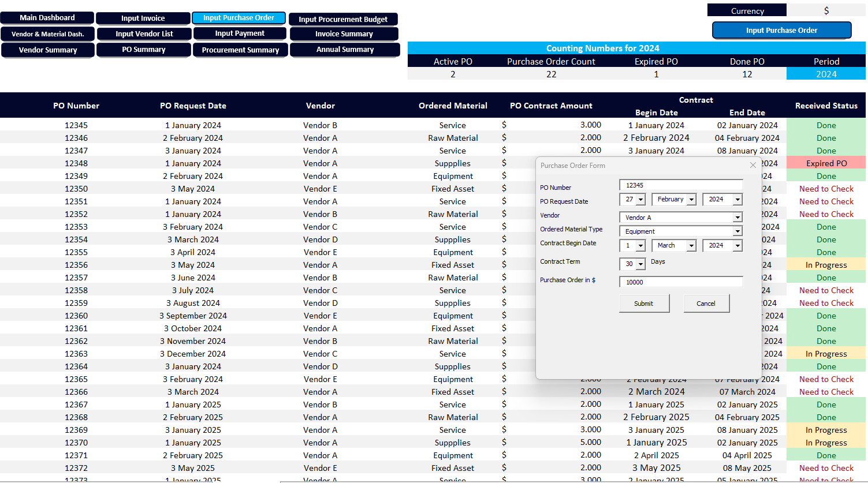Click request date 3 September 2024 for PO 12360
The height and width of the screenshot is (483, 868).
193,316
